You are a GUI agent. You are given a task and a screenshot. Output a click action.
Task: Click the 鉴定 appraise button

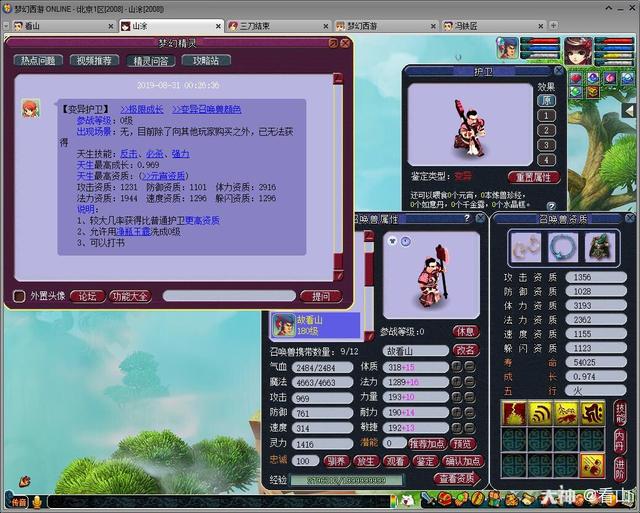point(425,461)
